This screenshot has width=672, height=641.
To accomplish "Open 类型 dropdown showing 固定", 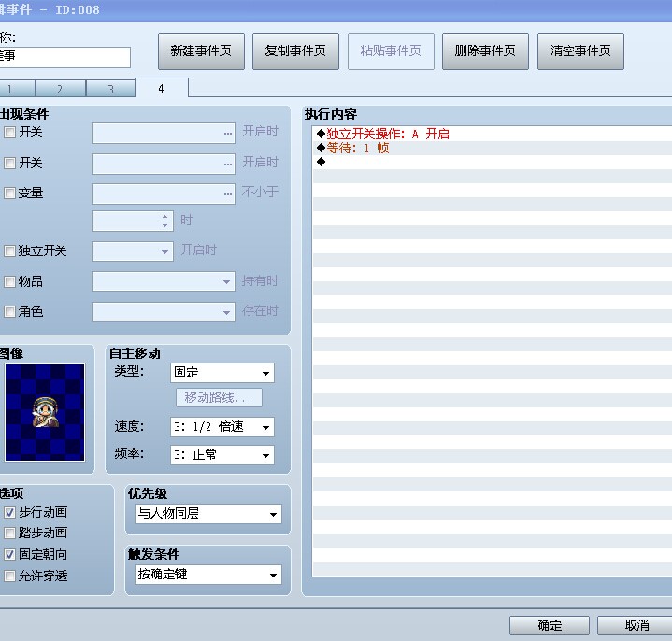I will pyautogui.click(x=222, y=373).
